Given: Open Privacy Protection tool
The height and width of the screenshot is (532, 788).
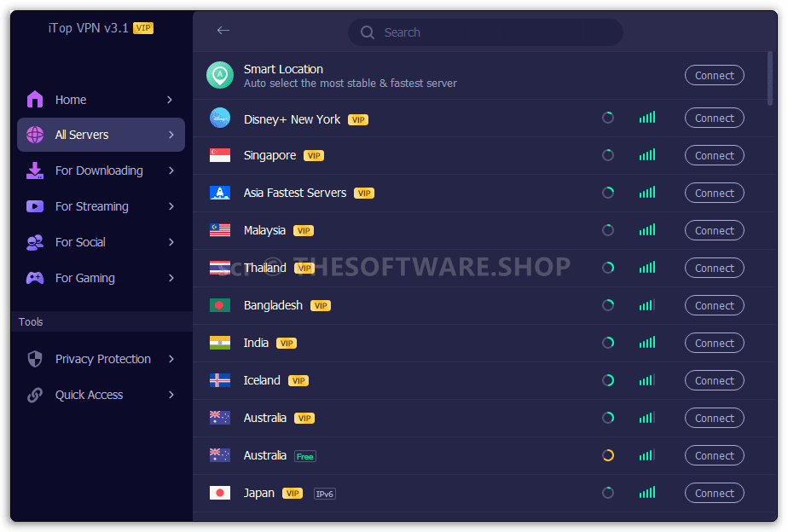Looking at the screenshot, I should (x=101, y=359).
